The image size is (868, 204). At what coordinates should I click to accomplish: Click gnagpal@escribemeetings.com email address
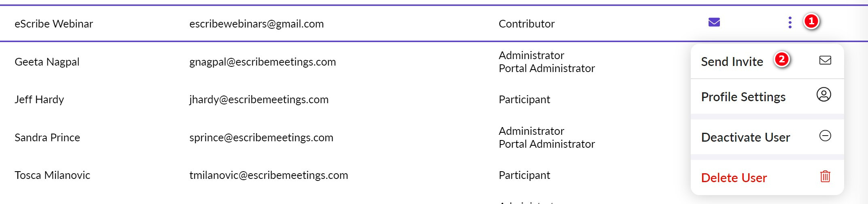pos(262,62)
